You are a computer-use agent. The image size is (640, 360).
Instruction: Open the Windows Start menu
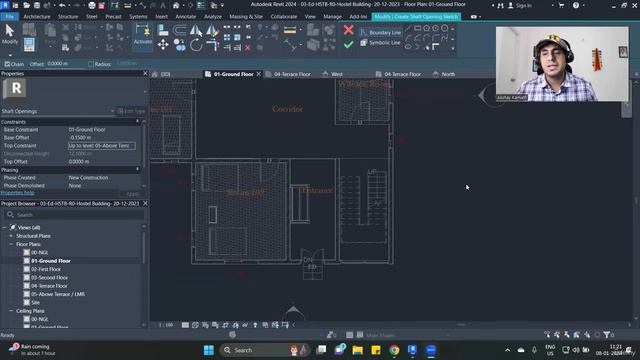209,350
